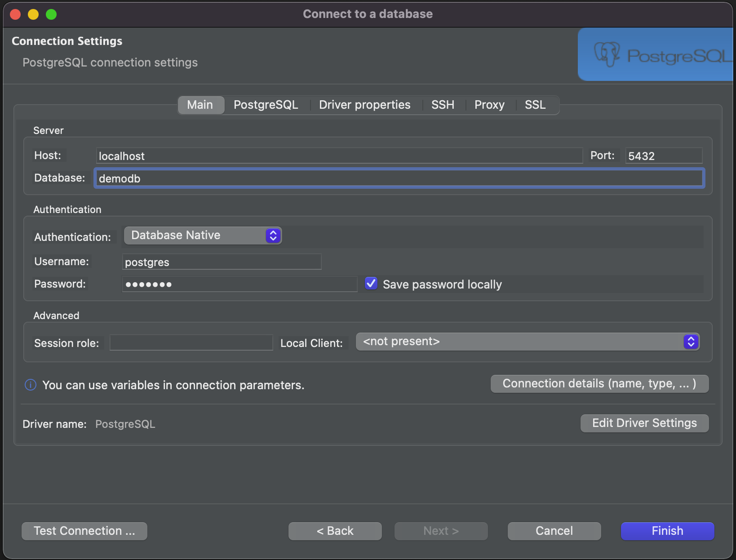Open the Authentication type dropdown

tap(203, 236)
